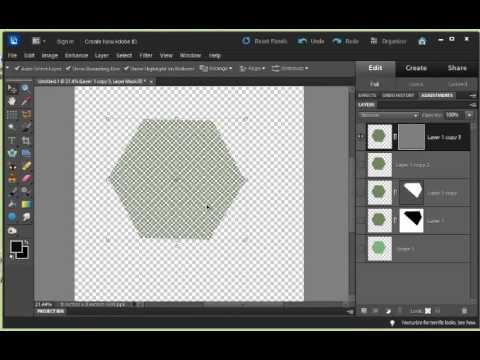Select the Clone Stamp tool
Image resolution: width=480 pixels, height=360 pixels.
pyautogui.click(x=12, y=179)
